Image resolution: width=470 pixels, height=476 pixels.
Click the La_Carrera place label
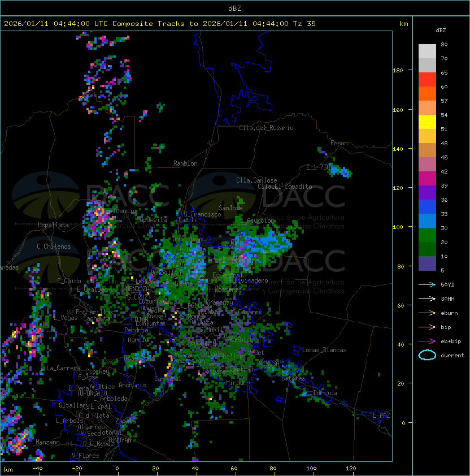tap(63, 368)
